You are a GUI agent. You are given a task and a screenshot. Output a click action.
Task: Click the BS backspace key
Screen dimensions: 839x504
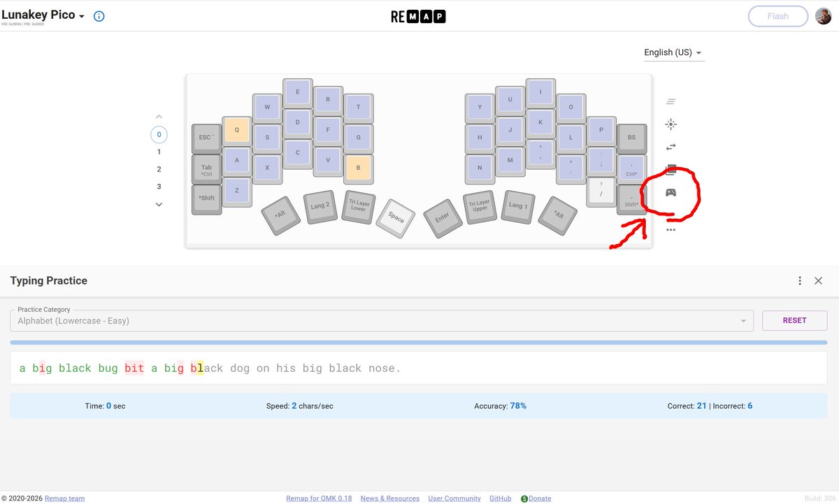(631, 138)
